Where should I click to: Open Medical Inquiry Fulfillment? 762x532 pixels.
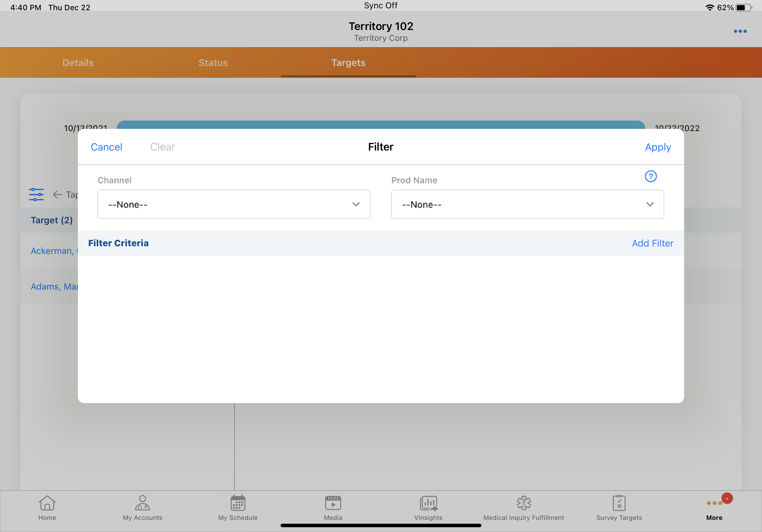pos(523,507)
